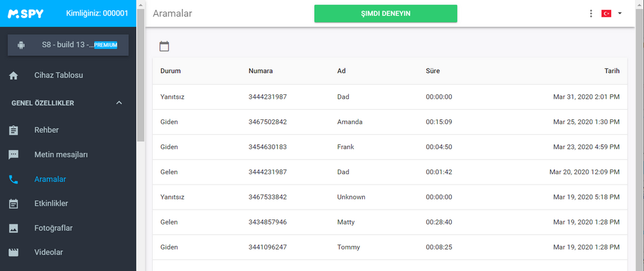The height and width of the screenshot is (271, 644).
Task: Click the Videolar film icon
Action: pos(14,252)
